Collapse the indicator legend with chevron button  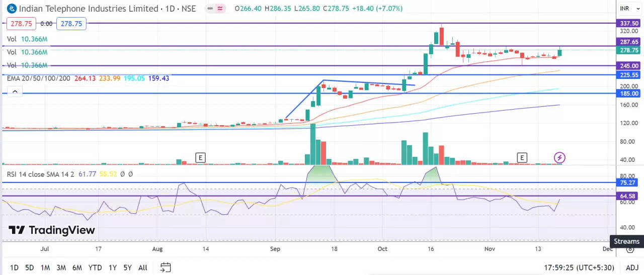click(x=15, y=91)
